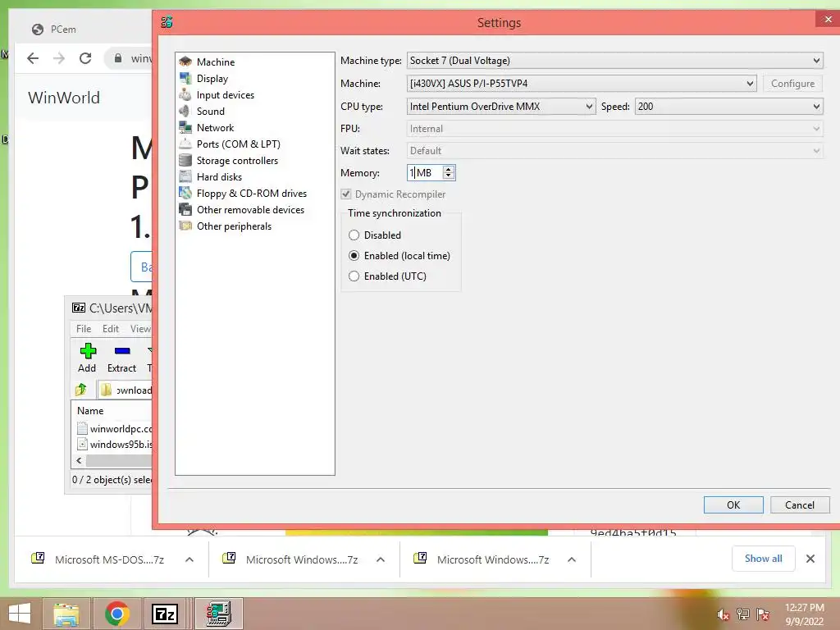This screenshot has height=630, width=840.
Task: Click the network tray icon
Action: (743, 614)
